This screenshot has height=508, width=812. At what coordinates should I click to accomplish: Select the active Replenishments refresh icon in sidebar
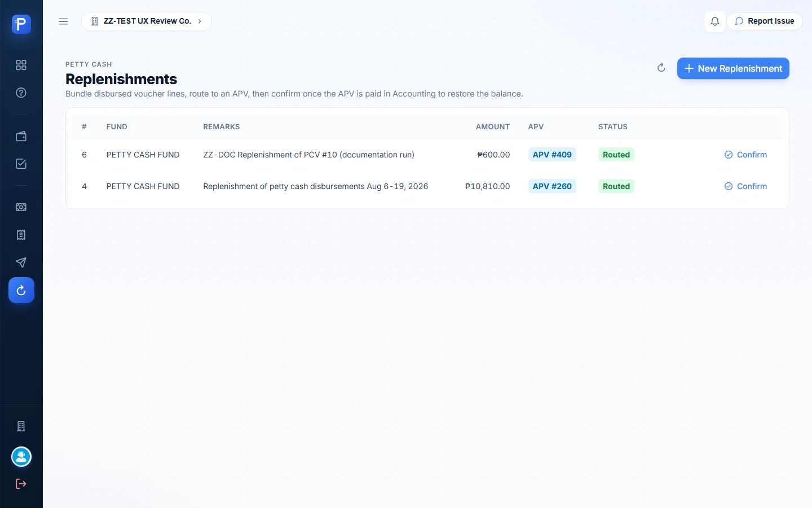[21, 290]
